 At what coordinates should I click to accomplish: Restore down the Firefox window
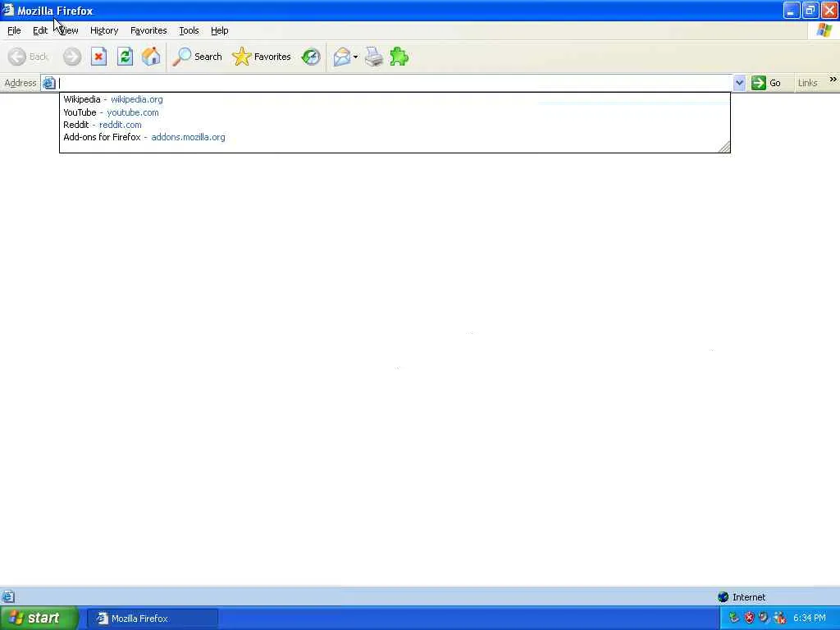point(810,10)
